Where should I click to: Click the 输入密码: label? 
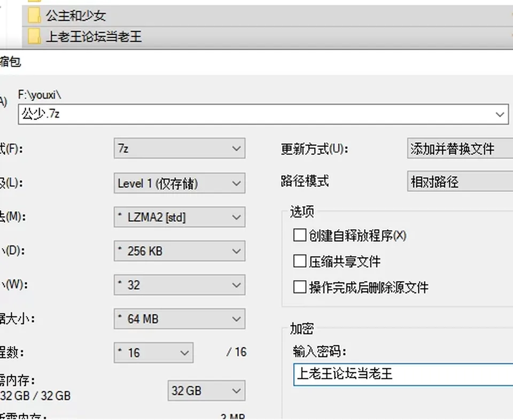(x=320, y=352)
